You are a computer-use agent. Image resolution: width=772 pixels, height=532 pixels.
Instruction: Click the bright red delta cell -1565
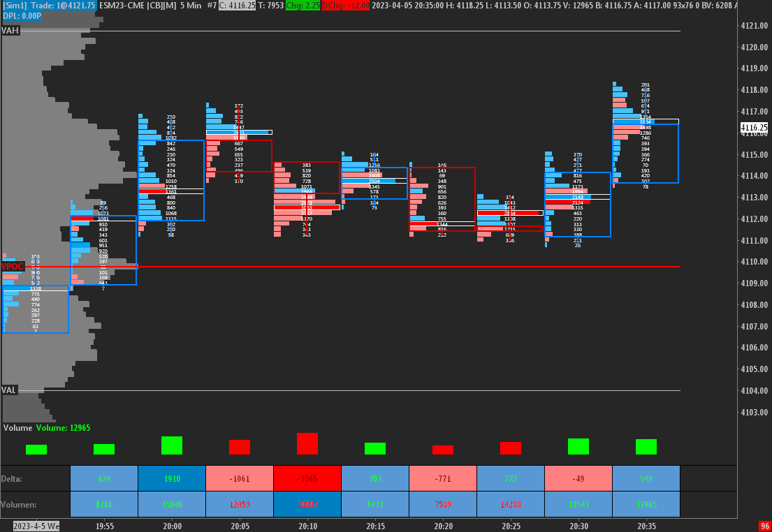coord(307,478)
